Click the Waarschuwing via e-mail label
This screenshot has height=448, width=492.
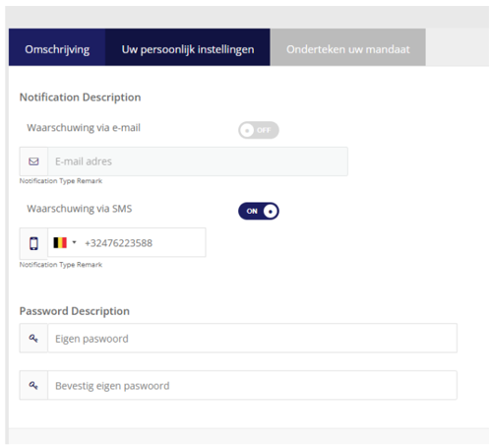point(84,128)
